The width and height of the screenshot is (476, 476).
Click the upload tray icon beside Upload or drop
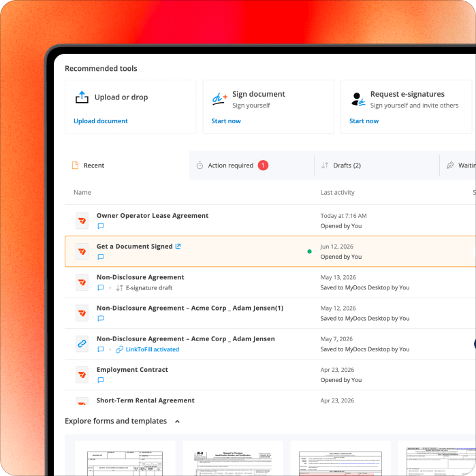pyautogui.click(x=82, y=97)
